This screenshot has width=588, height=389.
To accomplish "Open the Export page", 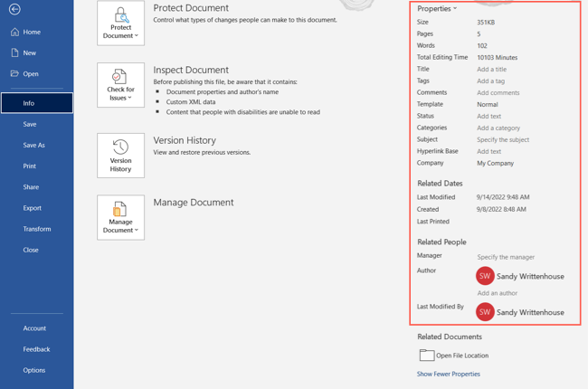I will 33,208.
